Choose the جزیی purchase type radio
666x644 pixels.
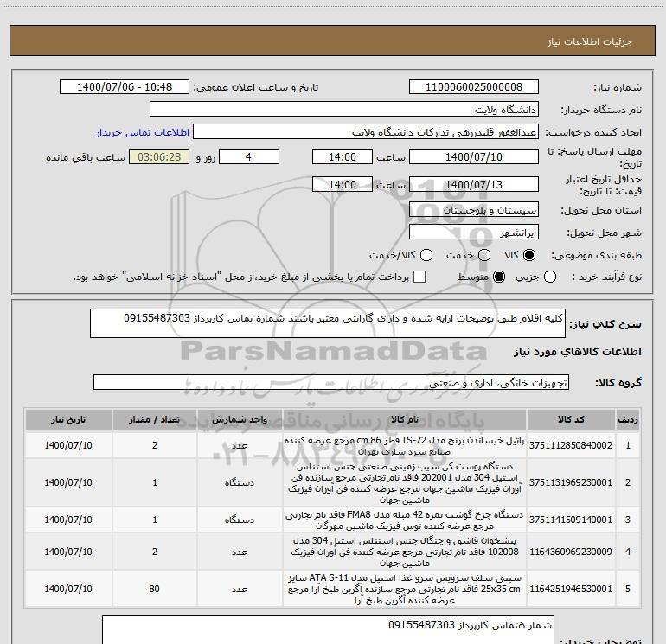click(550, 277)
